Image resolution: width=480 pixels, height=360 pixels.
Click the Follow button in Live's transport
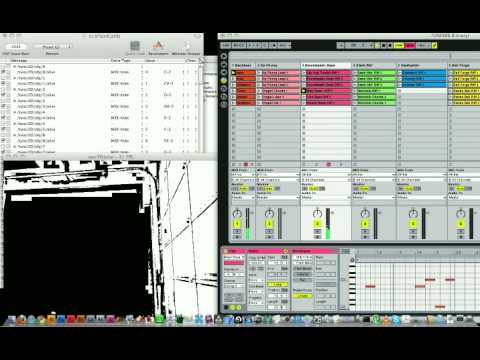(341, 45)
